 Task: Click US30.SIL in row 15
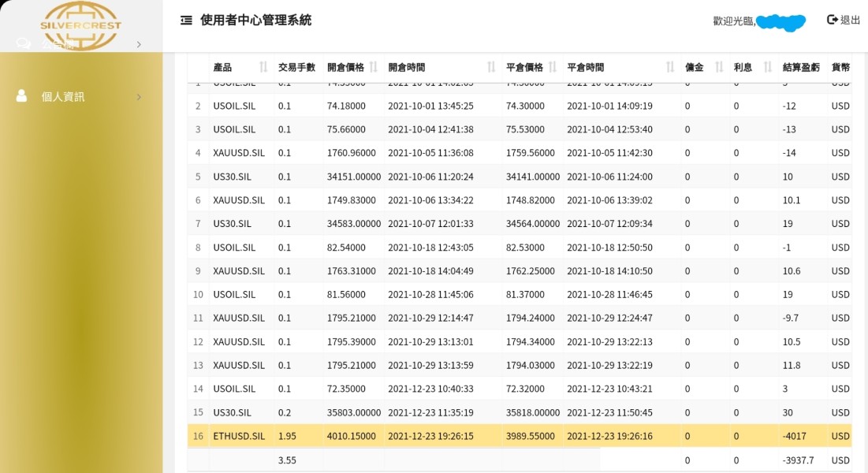(x=232, y=412)
